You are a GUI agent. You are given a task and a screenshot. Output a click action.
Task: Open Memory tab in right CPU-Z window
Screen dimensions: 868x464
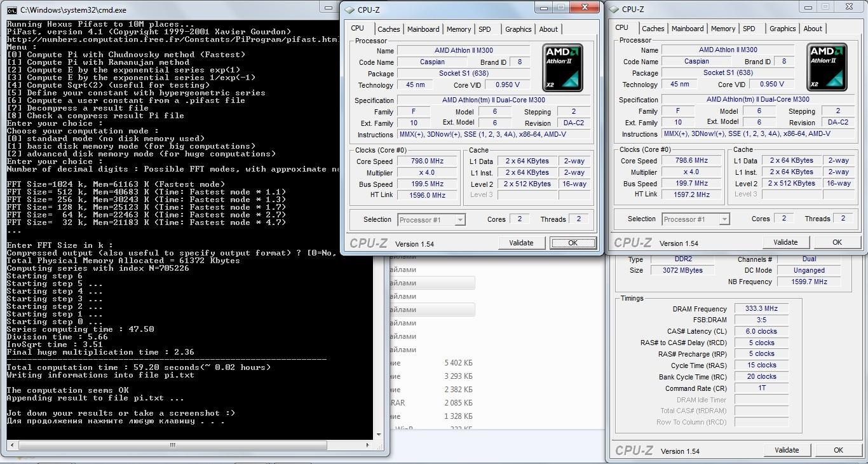(x=723, y=29)
